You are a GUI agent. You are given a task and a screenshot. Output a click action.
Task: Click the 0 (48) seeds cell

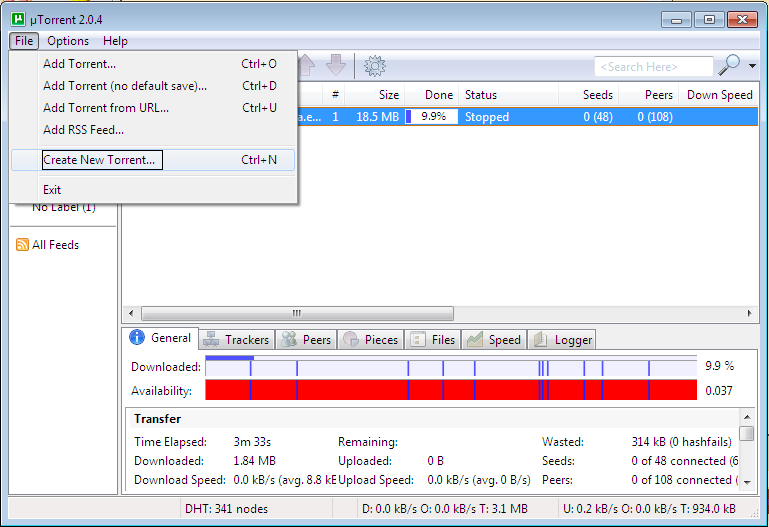click(x=598, y=117)
